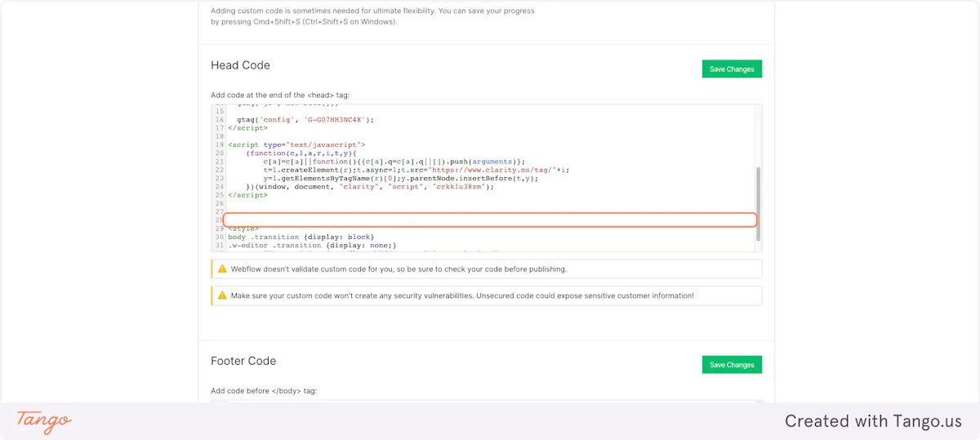The height and width of the screenshot is (440, 980).
Task: Click the Footer Code section heading
Action: (243, 361)
